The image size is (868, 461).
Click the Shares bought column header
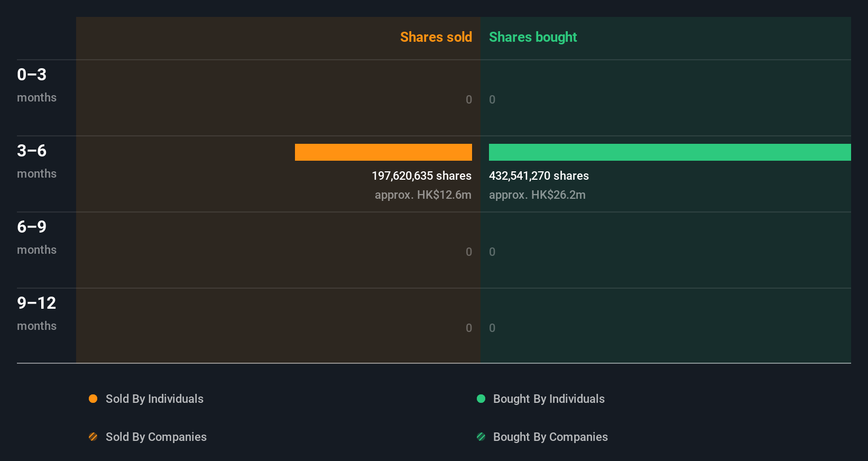[533, 37]
